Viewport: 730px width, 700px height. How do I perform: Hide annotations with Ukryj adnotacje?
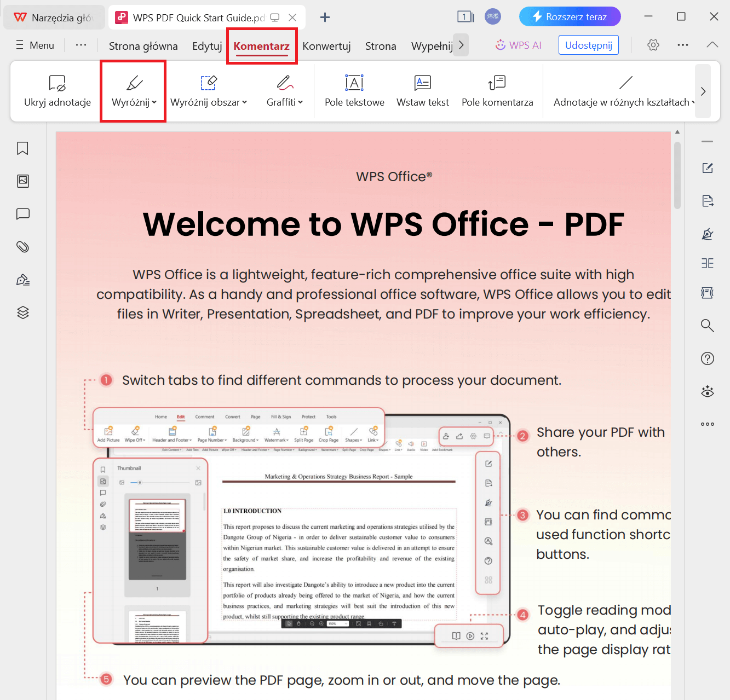[x=58, y=91]
